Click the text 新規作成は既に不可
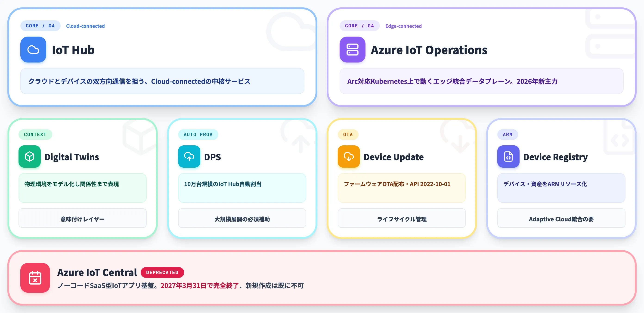The image size is (644, 313). click(275, 285)
